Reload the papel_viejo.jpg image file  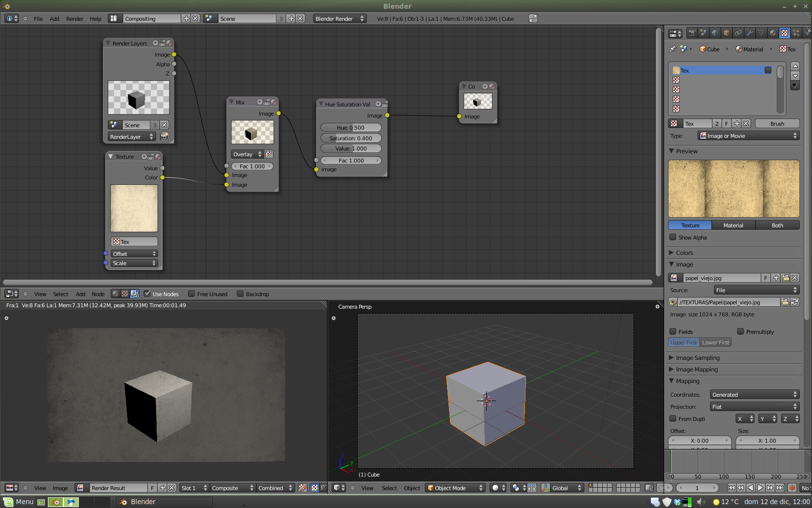pos(795,302)
